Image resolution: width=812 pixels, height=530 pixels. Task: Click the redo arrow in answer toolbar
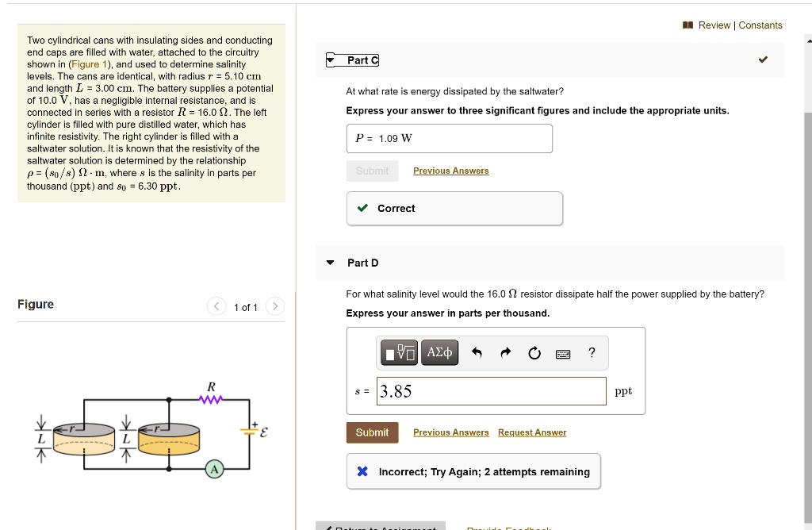(x=506, y=353)
